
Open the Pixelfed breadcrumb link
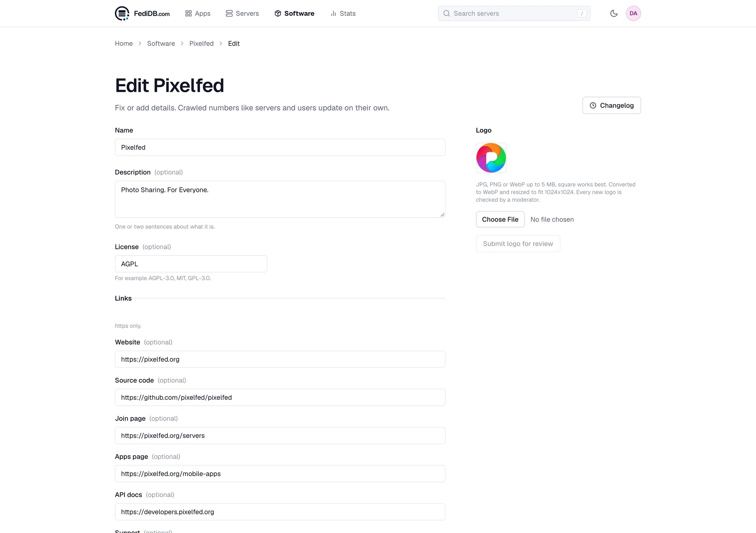click(x=201, y=43)
